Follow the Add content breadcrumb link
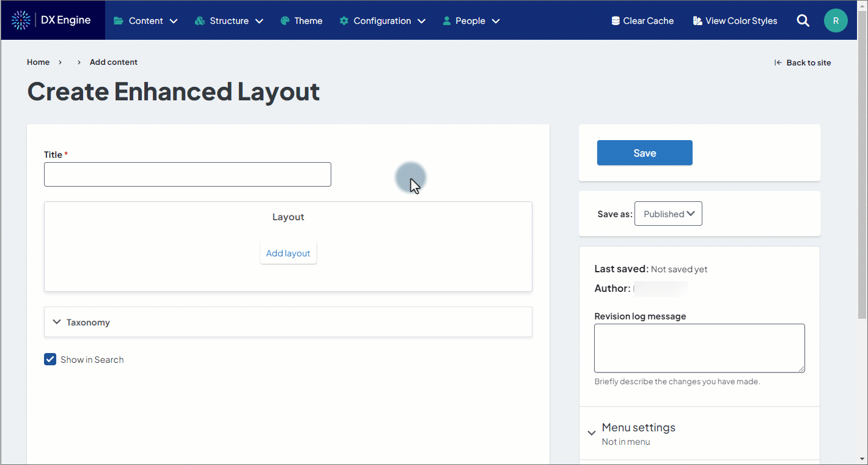This screenshot has width=868, height=465. click(114, 62)
